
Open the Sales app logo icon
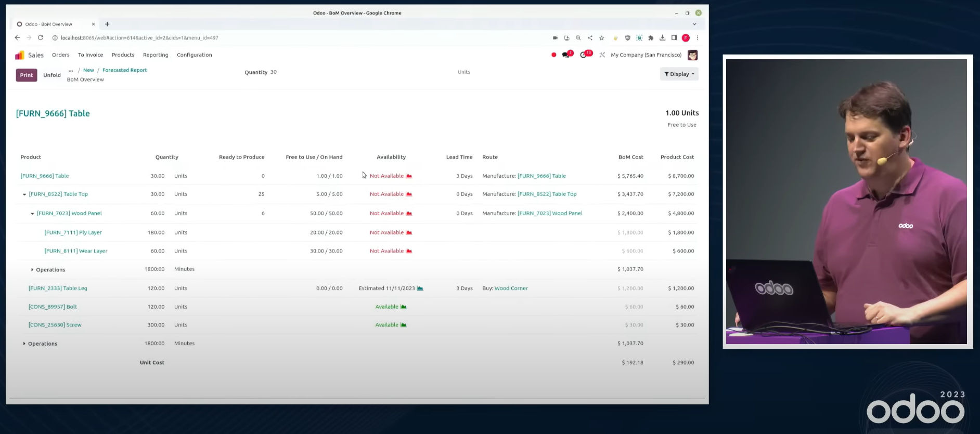pyautogui.click(x=20, y=55)
